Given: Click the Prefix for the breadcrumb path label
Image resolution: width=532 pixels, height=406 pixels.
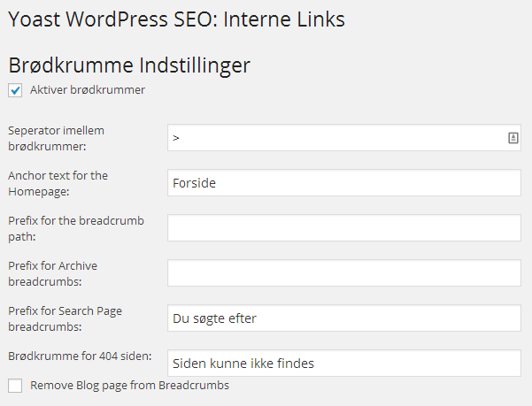Looking at the screenshot, I should (76, 228).
